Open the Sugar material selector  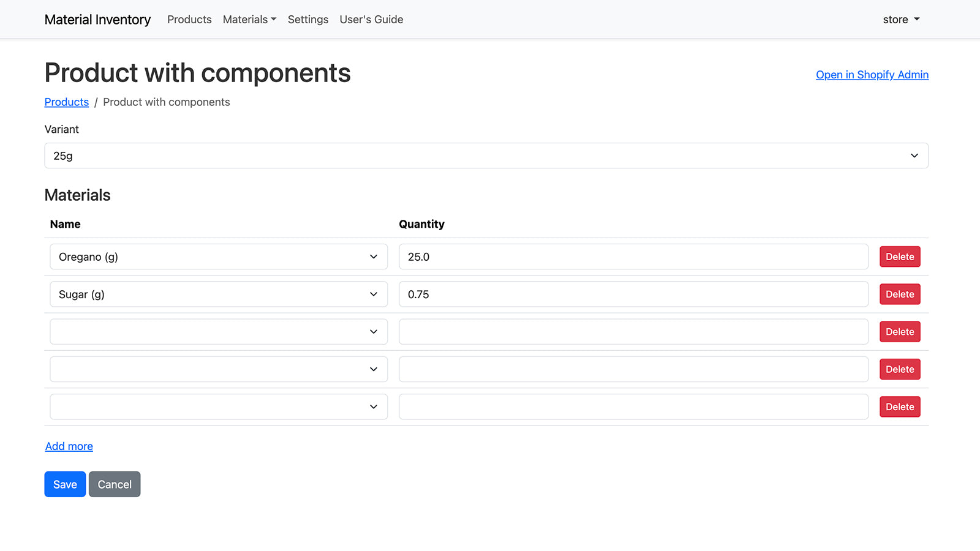tap(218, 294)
